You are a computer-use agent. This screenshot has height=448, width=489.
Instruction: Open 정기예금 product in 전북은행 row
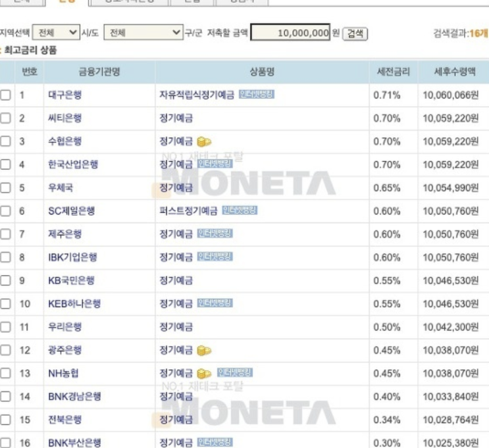176,420
